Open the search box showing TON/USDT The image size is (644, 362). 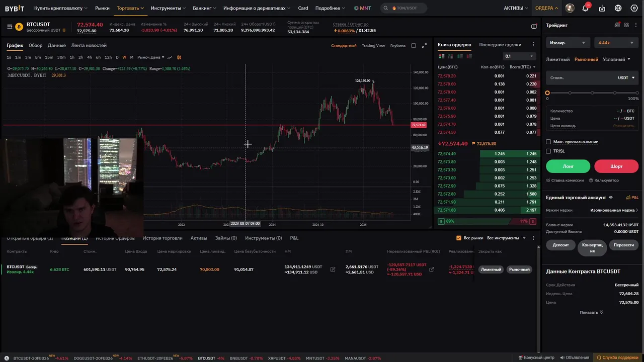(404, 8)
